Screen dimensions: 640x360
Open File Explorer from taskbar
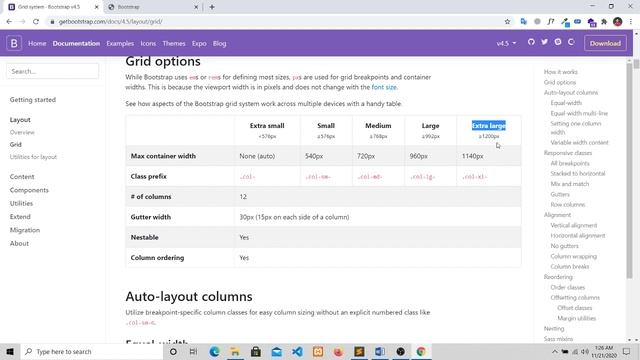click(235, 351)
